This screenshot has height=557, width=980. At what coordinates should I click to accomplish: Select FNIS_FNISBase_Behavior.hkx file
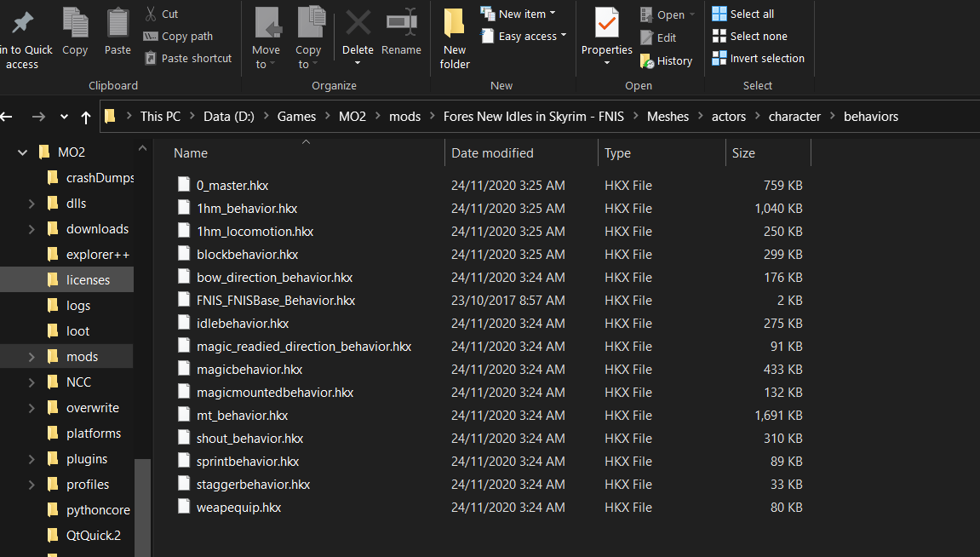pos(276,300)
